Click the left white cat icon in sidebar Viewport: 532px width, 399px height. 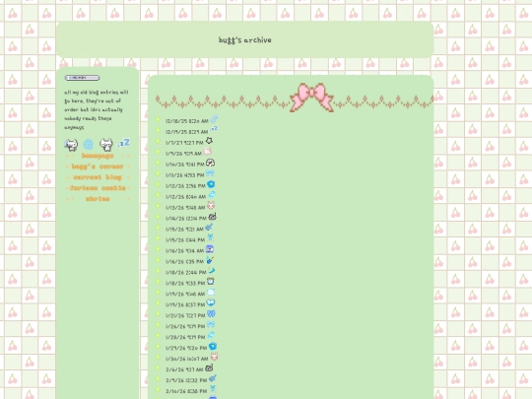pos(71,145)
